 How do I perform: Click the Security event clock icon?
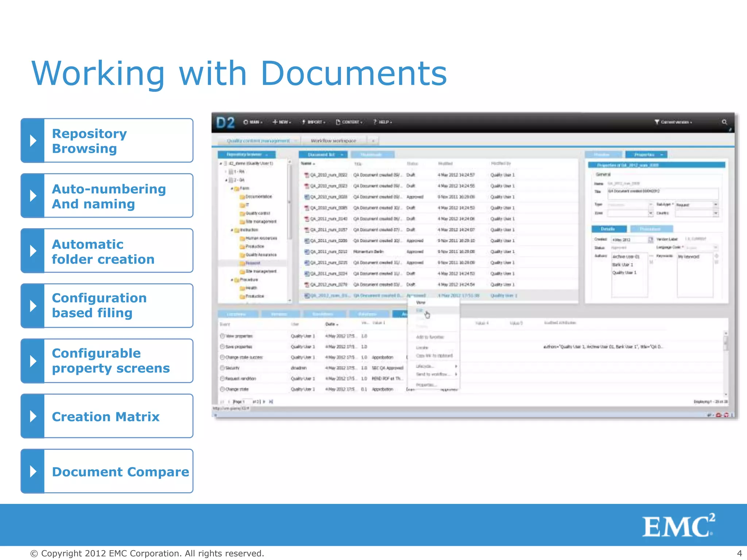click(222, 368)
